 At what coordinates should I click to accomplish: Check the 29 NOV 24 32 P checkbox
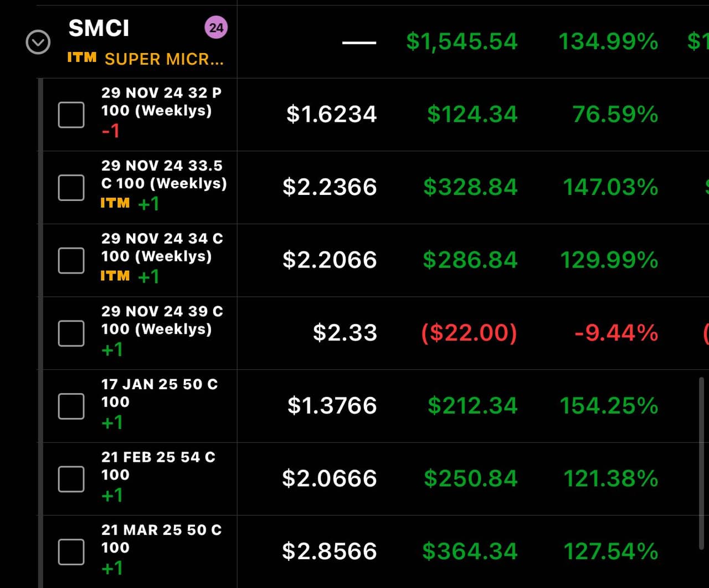coord(71,115)
